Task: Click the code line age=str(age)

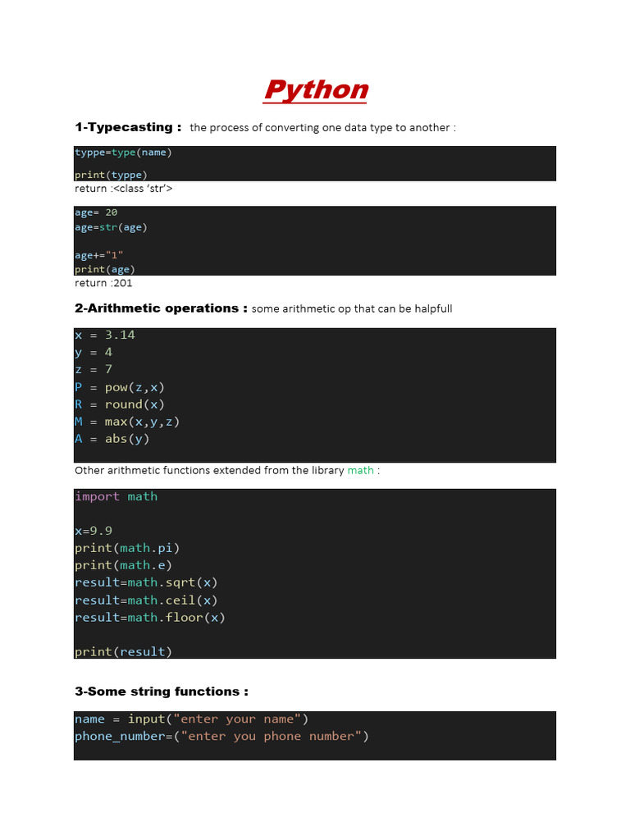Action: [111, 227]
